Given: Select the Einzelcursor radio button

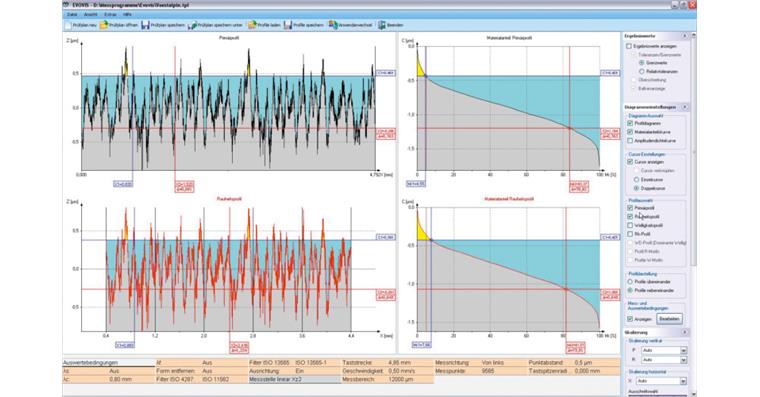Looking at the screenshot, I should [636, 179].
